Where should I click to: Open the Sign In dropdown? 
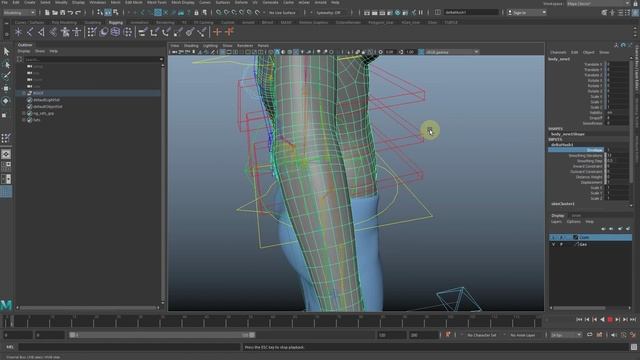(x=527, y=13)
